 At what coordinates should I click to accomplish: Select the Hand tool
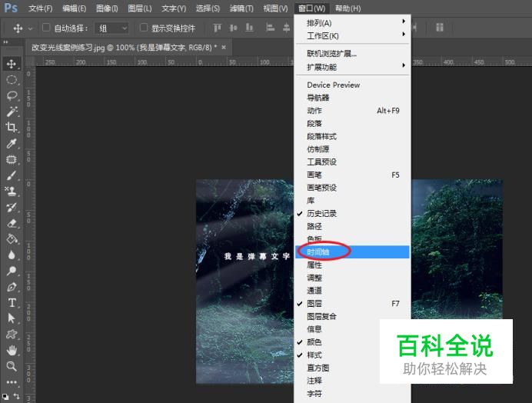pos(12,350)
